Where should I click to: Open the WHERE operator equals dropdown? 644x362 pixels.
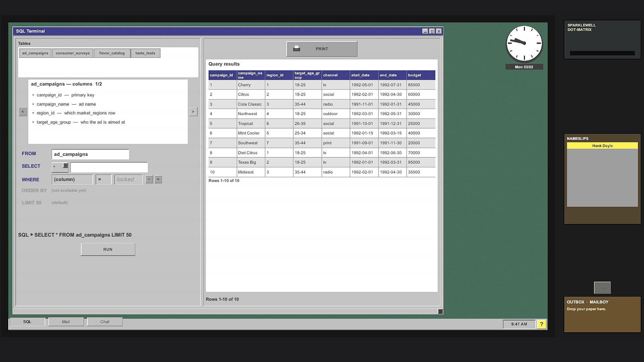[103, 179]
